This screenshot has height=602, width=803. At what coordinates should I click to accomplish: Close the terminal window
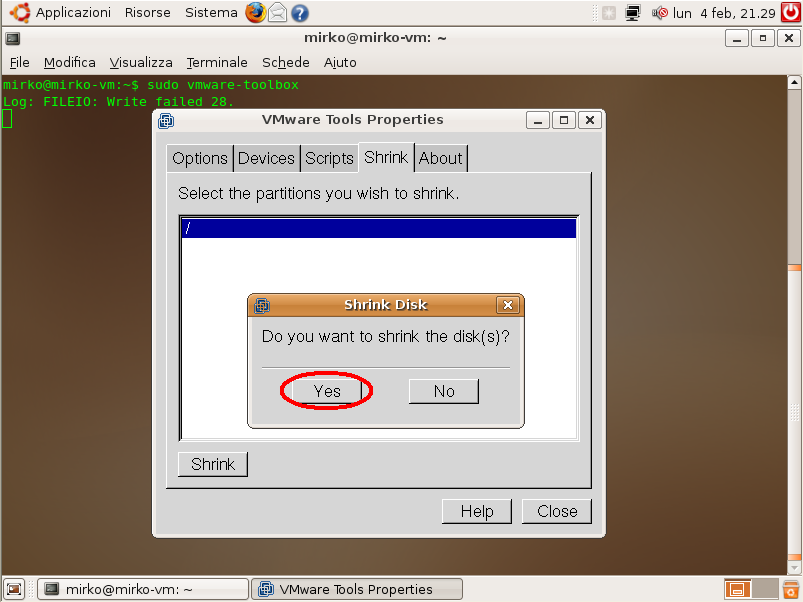coord(789,38)
